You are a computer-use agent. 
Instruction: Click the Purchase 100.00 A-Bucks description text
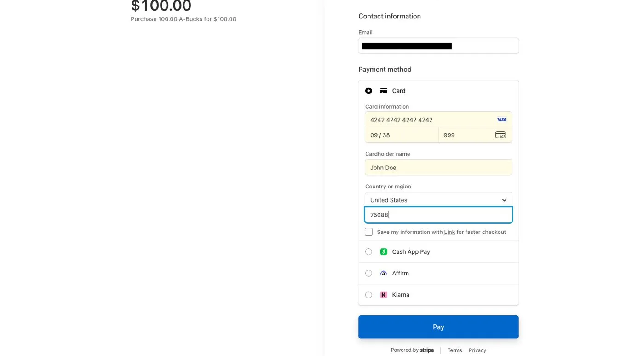pyautogui.click(x=184, y=19)
